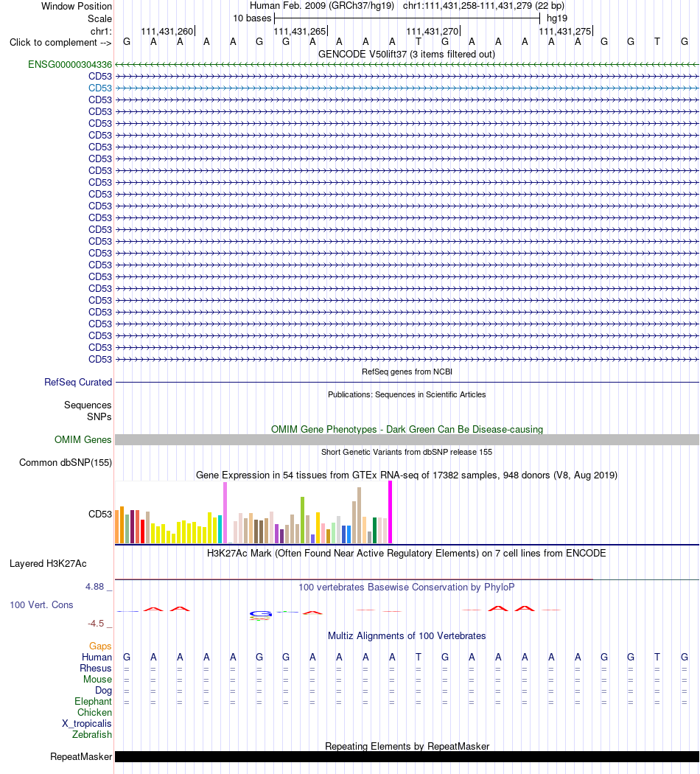The image size is (700, 774).
Task: Select the X_tropicalis alignment row label
Action: [x=87, y=724]
